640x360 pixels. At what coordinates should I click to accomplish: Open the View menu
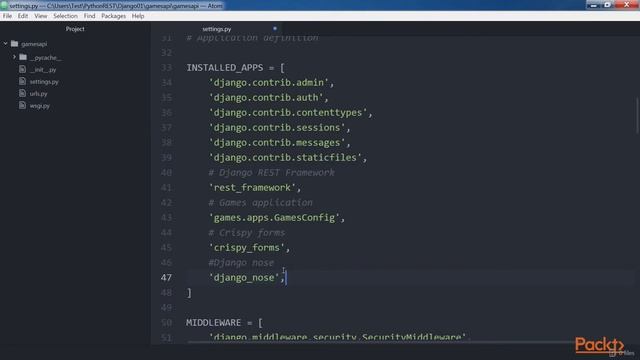tap(41, 16)
